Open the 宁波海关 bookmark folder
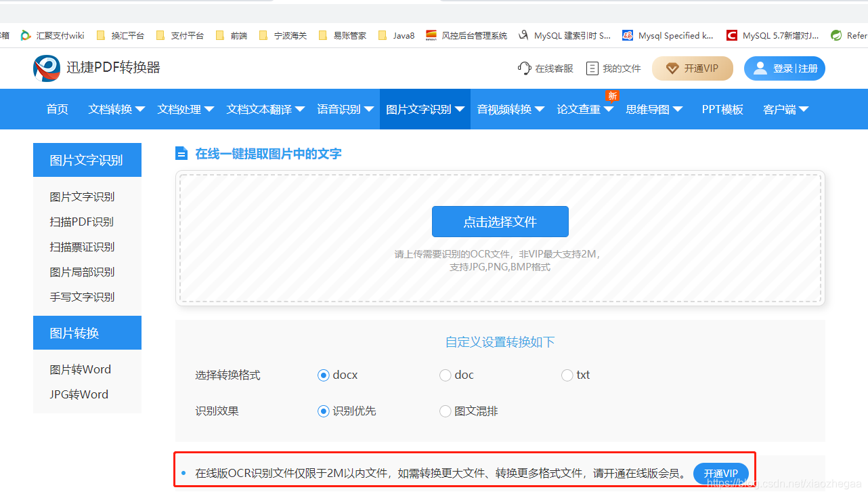868x496 pixels. (x=282, y=35)
